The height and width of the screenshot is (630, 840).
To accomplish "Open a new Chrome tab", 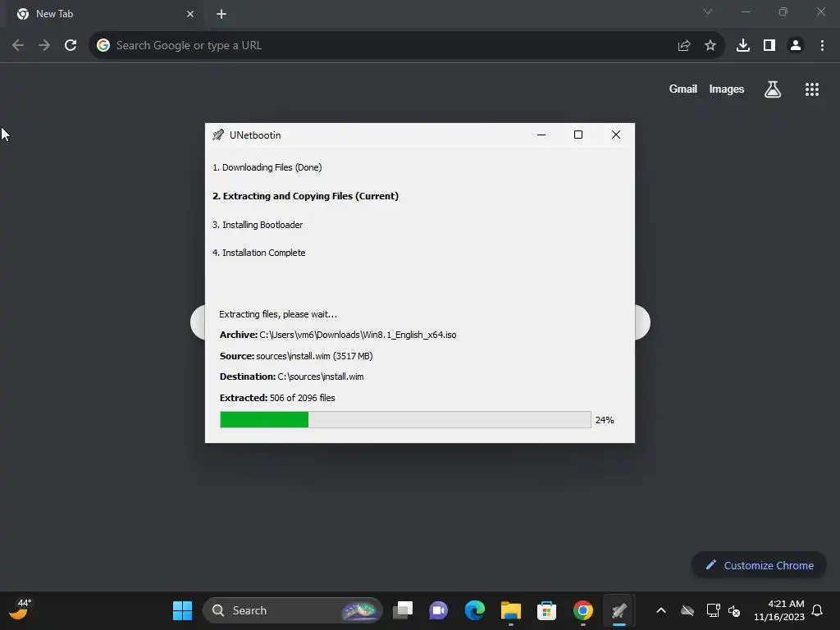I will point(221,15).
